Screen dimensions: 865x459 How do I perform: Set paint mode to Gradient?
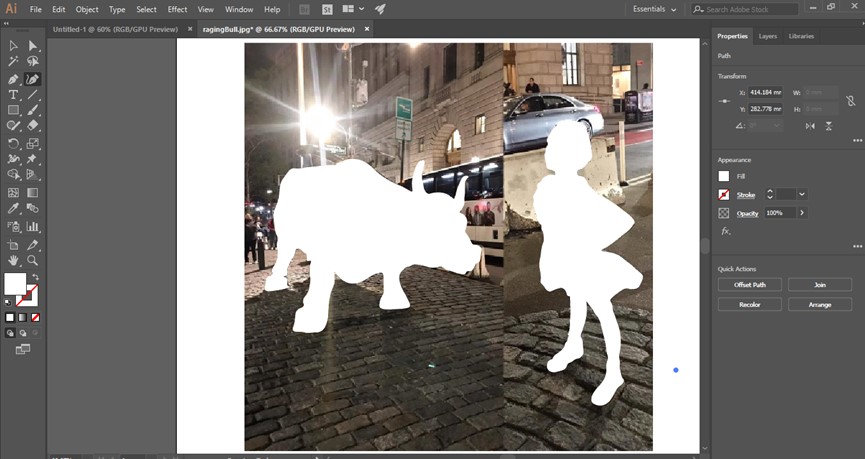click(23, 318)
